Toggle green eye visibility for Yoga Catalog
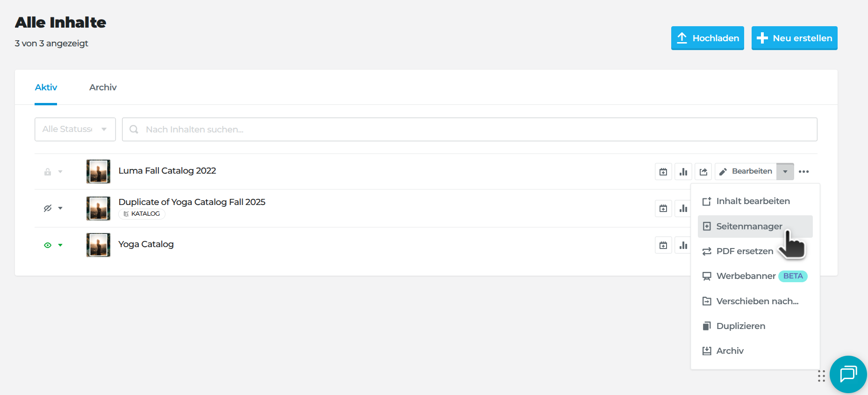The width and height of the screenshot is (868, 395). [x=48, y=245]
